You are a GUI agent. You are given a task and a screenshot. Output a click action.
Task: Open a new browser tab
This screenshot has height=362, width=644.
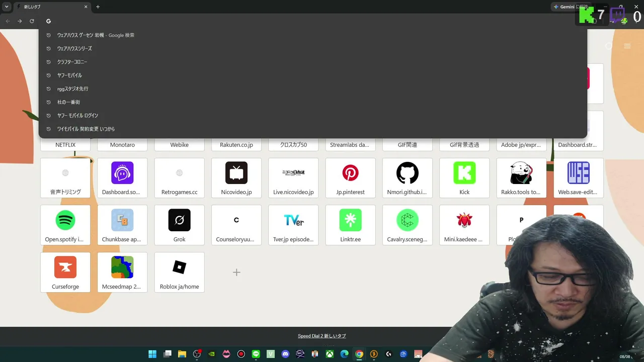[x=98, y=7]
